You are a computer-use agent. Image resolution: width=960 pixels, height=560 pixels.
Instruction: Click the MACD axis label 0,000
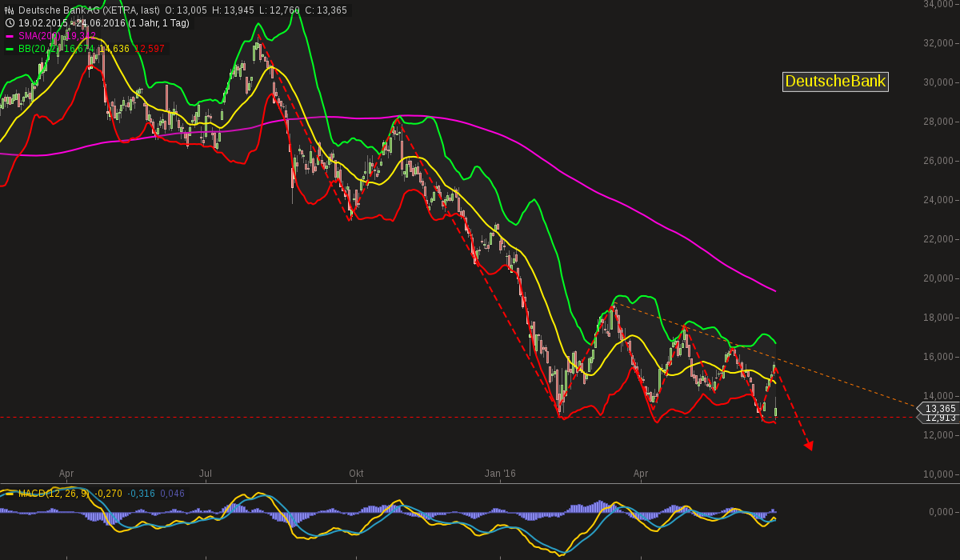[x=941, y=512]
